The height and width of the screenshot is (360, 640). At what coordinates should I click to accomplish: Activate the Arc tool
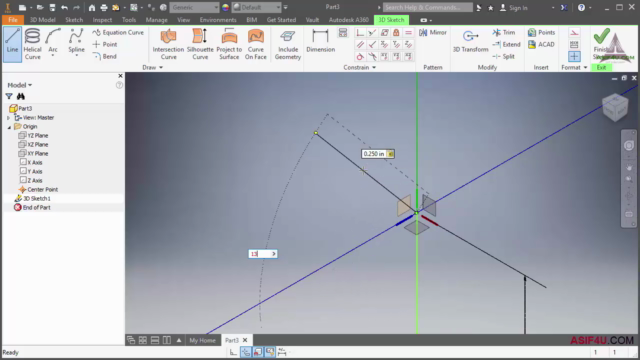[x=53, y=42]
